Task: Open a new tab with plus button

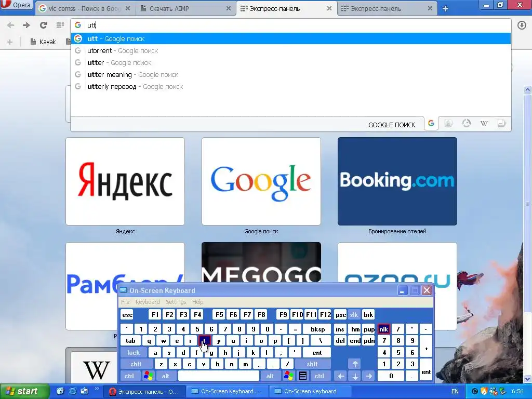Action: [445, 8]
